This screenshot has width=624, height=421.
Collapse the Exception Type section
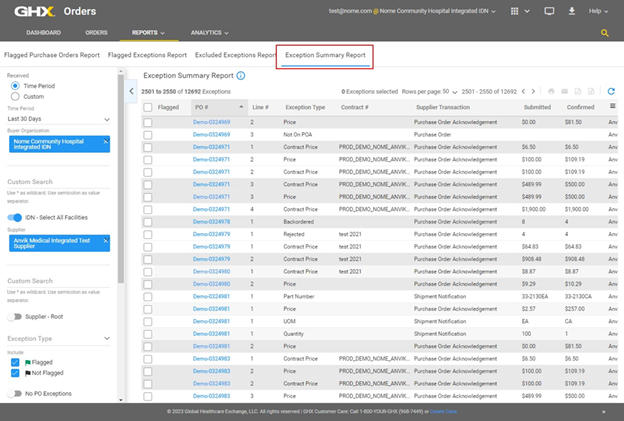107,339
